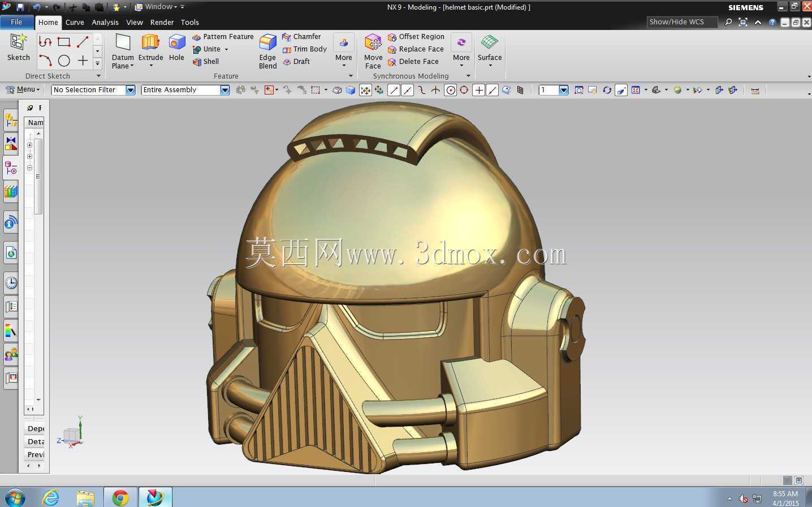Viewport: 812px width, 507px height.
Task: Click the Name column header
Action: [x=34, y=122]
